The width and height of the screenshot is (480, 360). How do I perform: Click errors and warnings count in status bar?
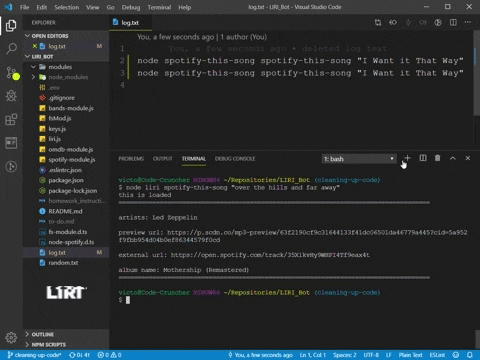[109, 355]
